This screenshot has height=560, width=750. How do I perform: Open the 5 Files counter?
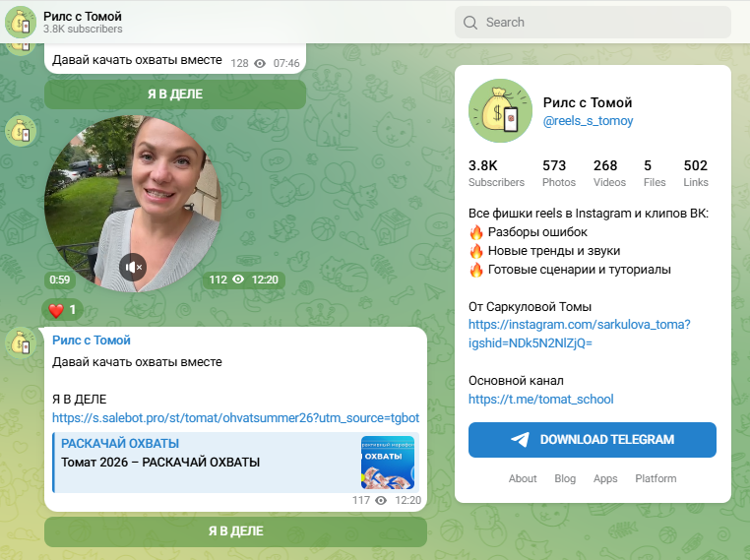click(x=655, y=173)
